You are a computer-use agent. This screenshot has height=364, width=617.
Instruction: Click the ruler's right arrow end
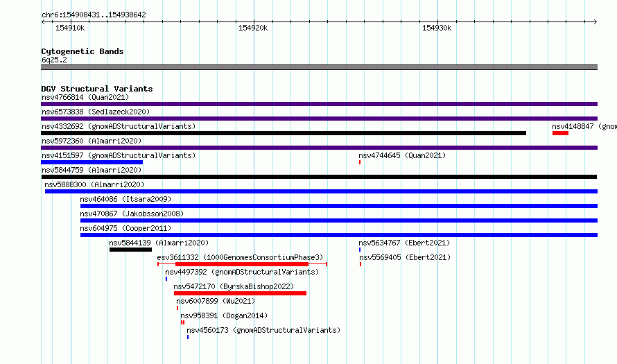(596, 22)
